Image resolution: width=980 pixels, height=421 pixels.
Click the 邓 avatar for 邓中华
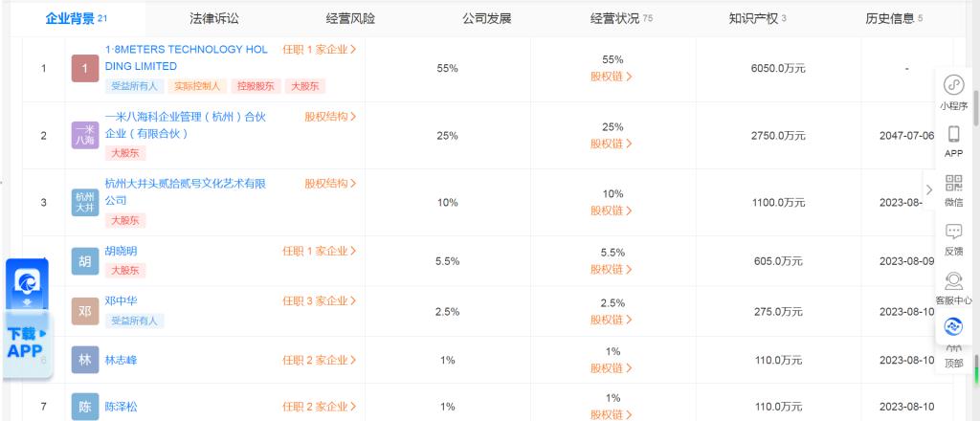(85, 310)
